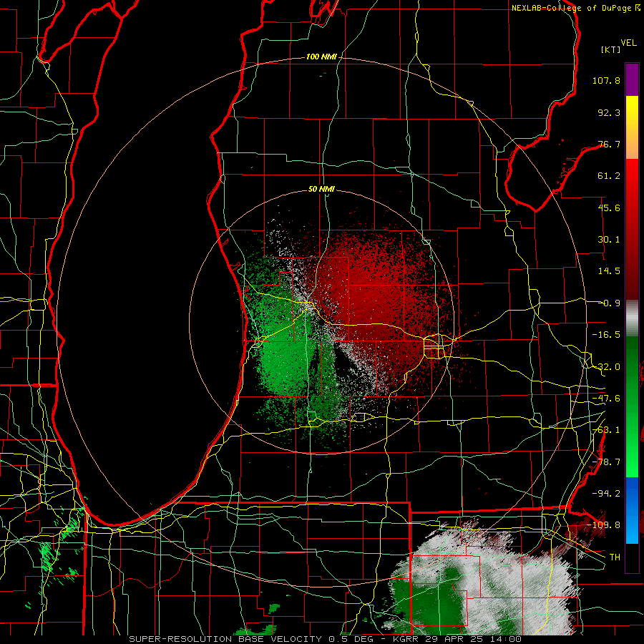Click the blue segment of color bar
The height and width of the screenshot is (644, 644).
click(632, 510)
